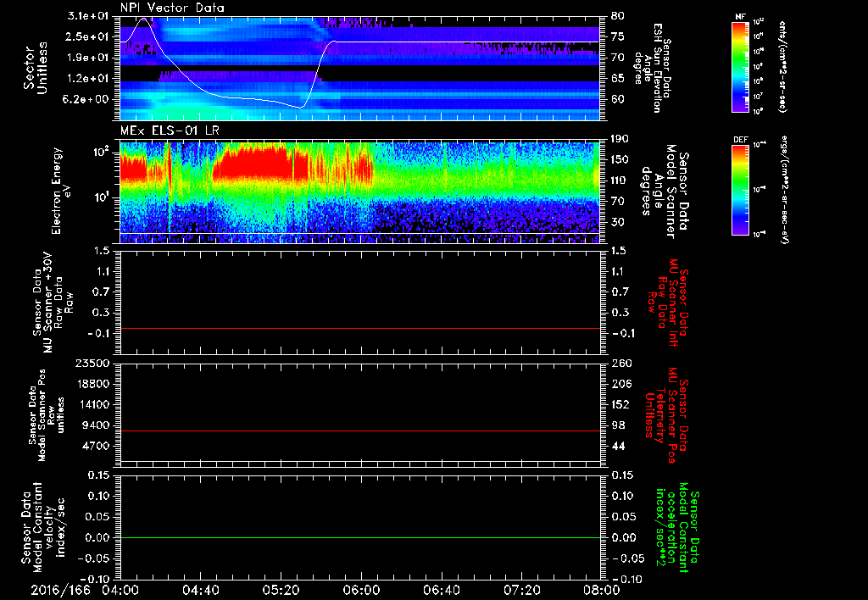Click the NF color bar units label
Screen dimensions: 868x600
782,66
